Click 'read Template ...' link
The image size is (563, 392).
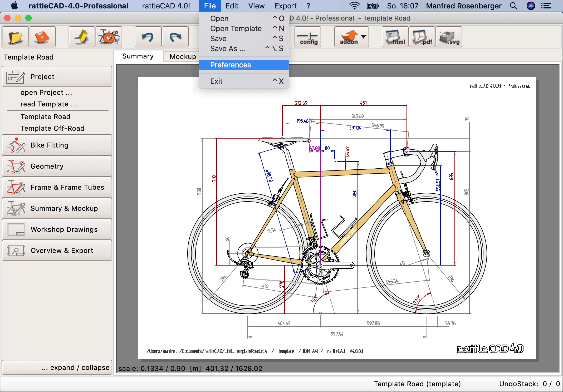(x=49, y=104)
